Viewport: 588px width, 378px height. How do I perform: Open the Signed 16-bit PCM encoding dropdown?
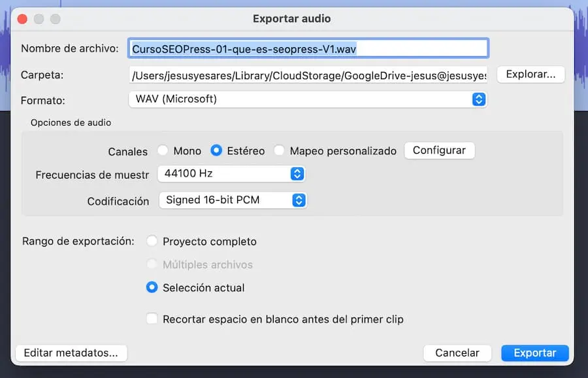(233, 200)
